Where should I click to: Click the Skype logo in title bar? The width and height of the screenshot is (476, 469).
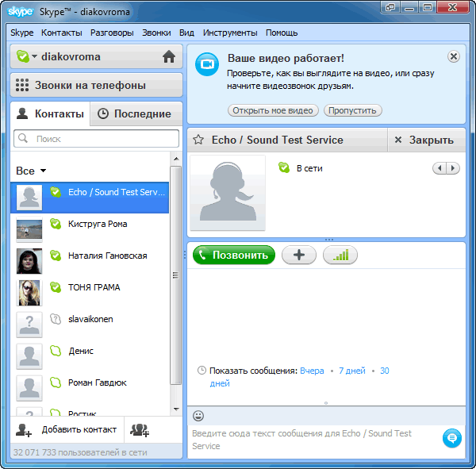20,12
